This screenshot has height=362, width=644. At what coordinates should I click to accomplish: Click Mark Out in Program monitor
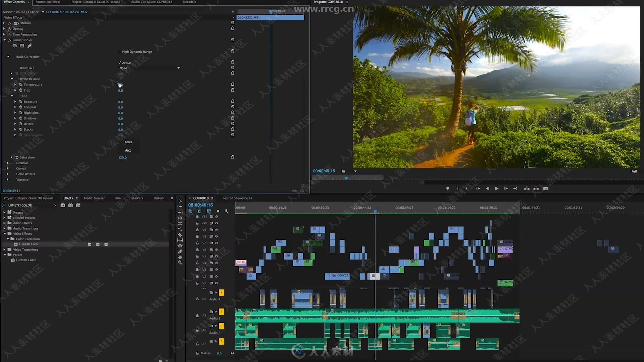pos(466,189)
